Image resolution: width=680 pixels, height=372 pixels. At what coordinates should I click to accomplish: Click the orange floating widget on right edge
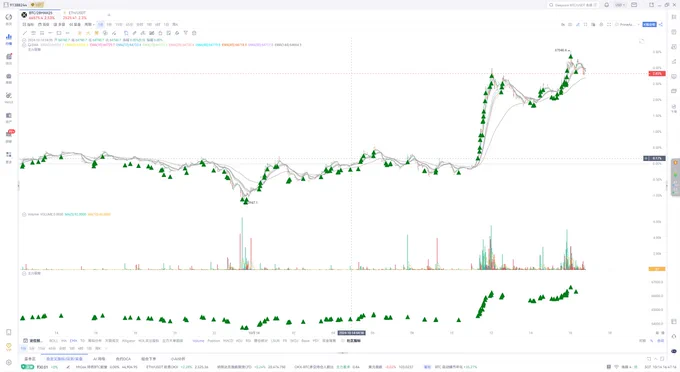[675, 163]
